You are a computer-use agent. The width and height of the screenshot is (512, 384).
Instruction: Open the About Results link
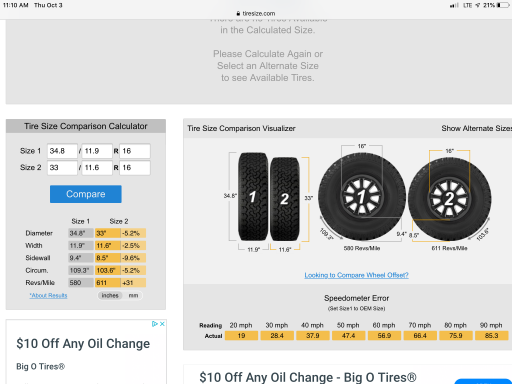click(48, 295)
